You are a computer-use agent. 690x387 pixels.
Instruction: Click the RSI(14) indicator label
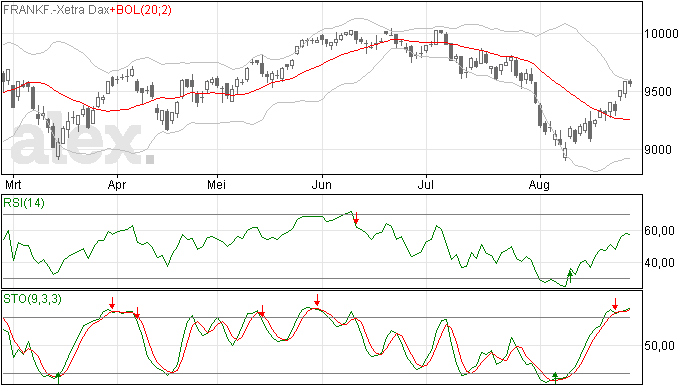(24, 203)
